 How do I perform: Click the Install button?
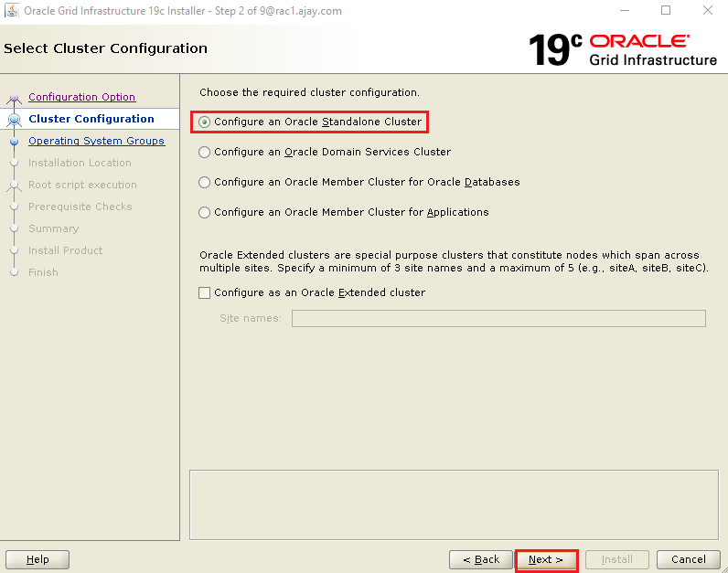[x=617, y=559]
